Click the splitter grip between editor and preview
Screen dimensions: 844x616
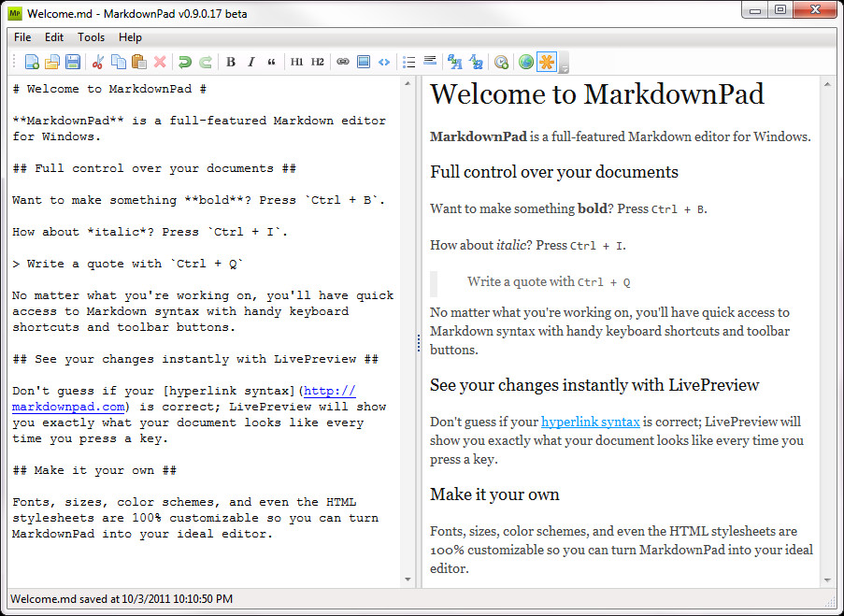(x=418, y=343)
